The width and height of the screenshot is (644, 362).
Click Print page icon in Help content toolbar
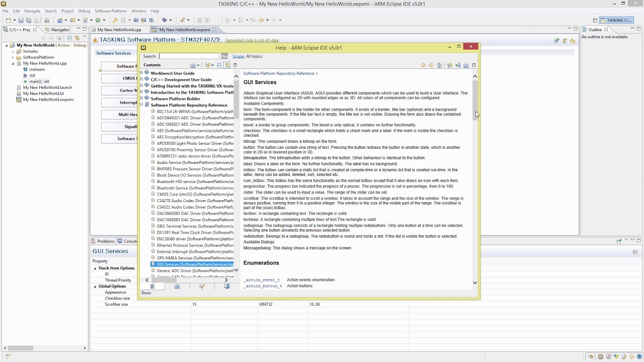pyautogui.click(x=466, y=65)
